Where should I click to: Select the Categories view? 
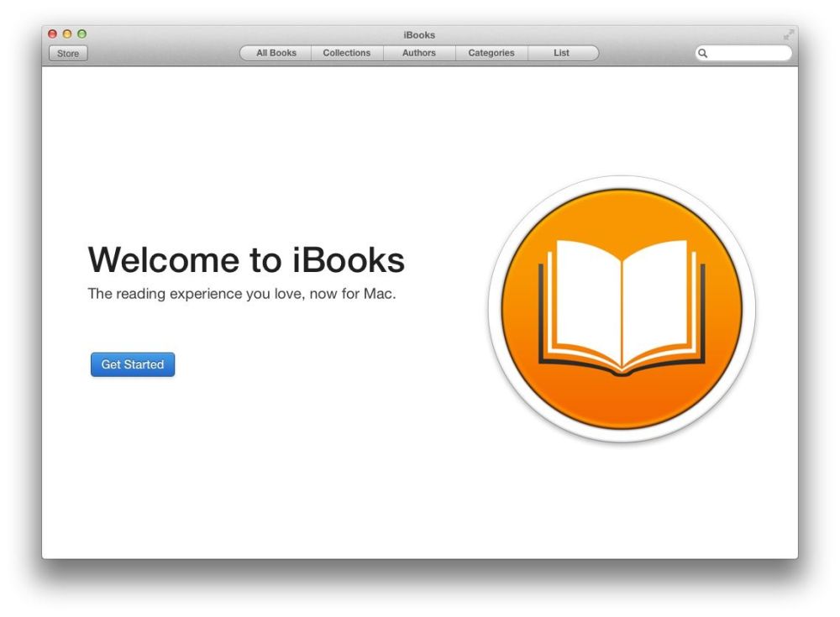(491, 53)
